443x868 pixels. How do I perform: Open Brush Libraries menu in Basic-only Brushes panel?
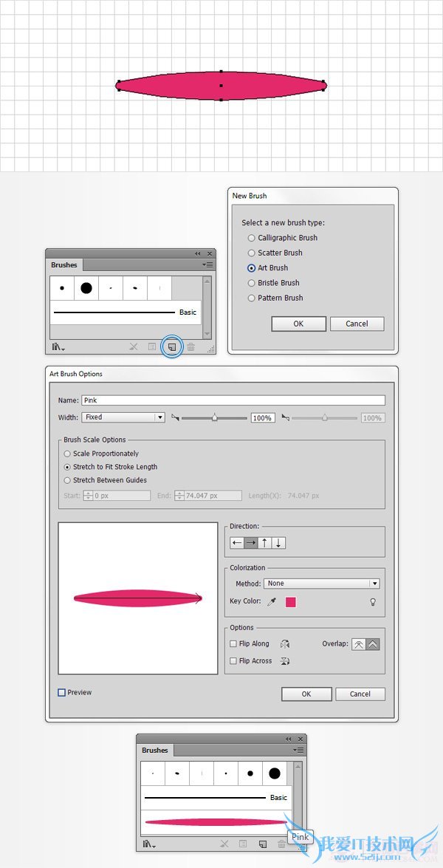(58, 347)
